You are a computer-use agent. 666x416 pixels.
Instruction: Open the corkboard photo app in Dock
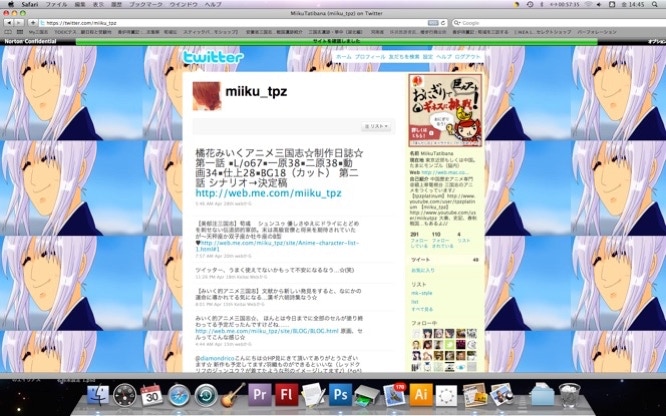[x=474, y=395]
